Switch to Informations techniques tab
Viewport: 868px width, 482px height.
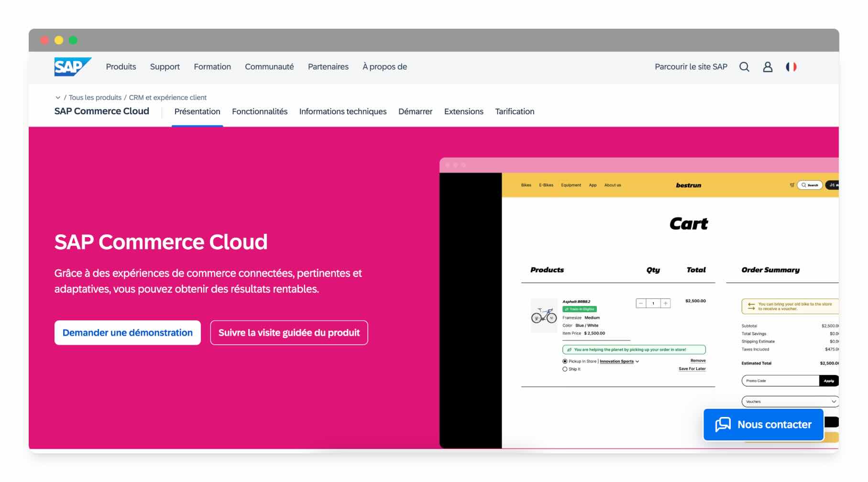point(343,111)
